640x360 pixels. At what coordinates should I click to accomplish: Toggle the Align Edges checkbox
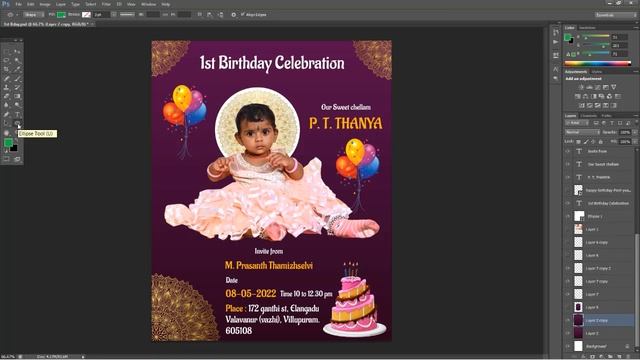[x=243, y=15]
